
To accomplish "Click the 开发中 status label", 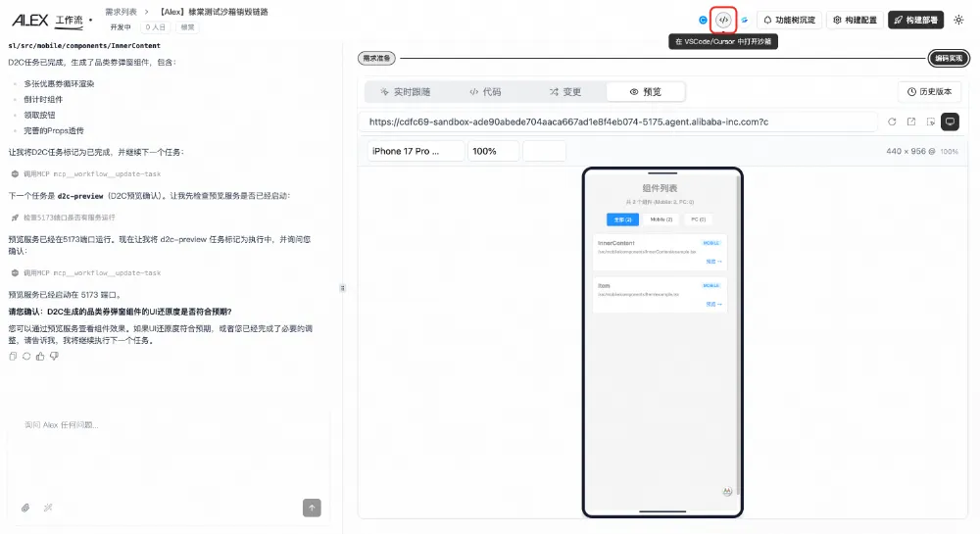I will [x=121, y=27].
